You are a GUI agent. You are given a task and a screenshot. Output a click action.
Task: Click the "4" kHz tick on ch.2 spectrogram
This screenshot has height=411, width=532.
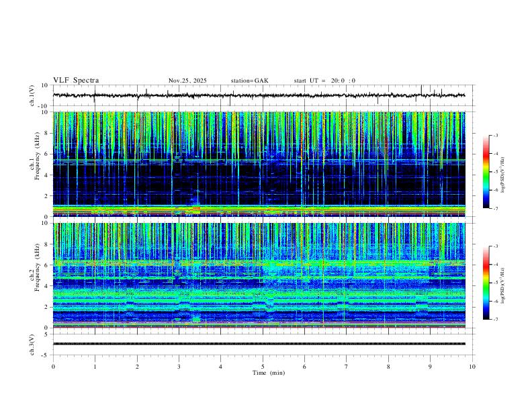(47, 286)
